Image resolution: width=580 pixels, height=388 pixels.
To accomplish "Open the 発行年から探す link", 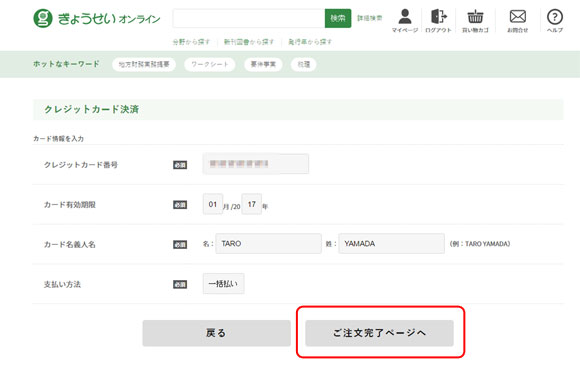I will click(x=310, y=42).
